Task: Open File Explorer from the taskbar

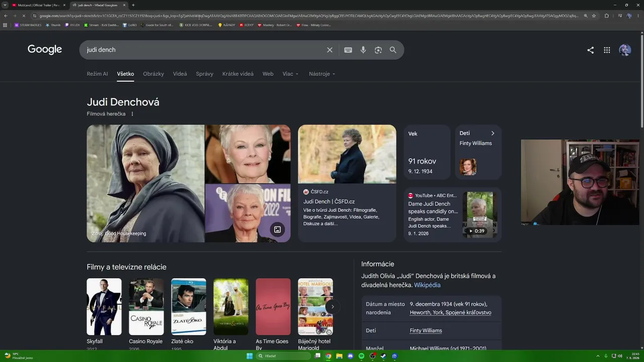Action: (x=340, y=356)
